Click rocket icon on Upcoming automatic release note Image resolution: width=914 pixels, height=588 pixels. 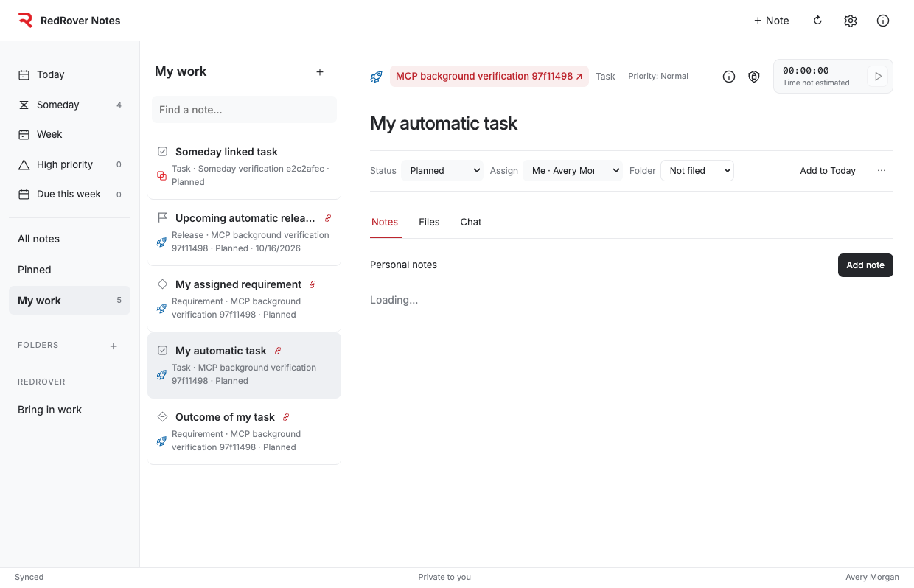tap(162, 242)
